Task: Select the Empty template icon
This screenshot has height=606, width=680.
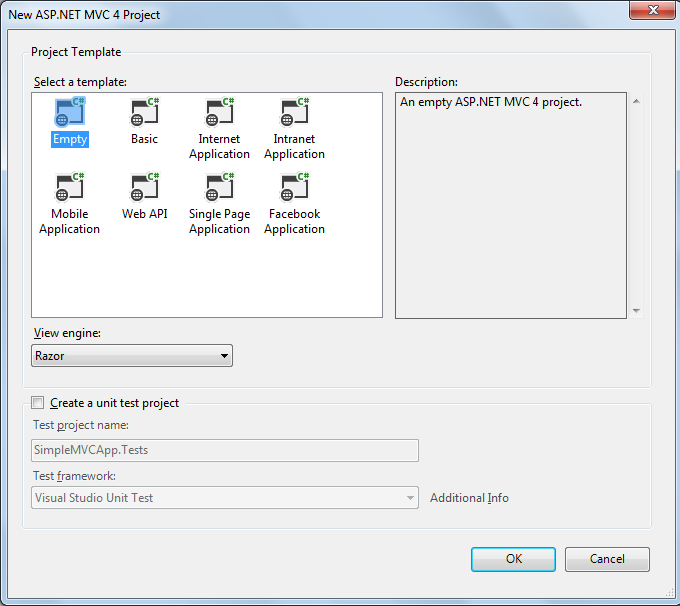Action: (x=70, y=112)
